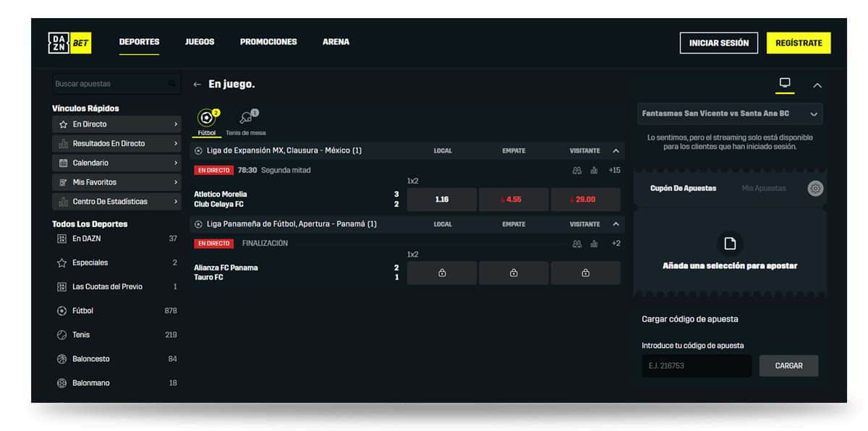Expand chevron on Centro De Estadísticas row

pyautogui.click(x=175, y=201)
